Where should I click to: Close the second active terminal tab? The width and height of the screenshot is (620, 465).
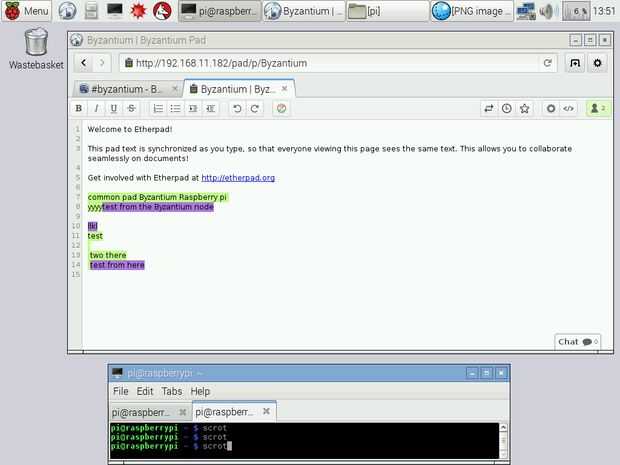pos(267,411)
